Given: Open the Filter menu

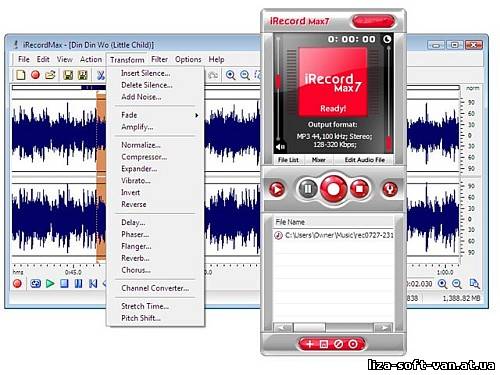Looking at the screenshot, I should tap(159, 59).
